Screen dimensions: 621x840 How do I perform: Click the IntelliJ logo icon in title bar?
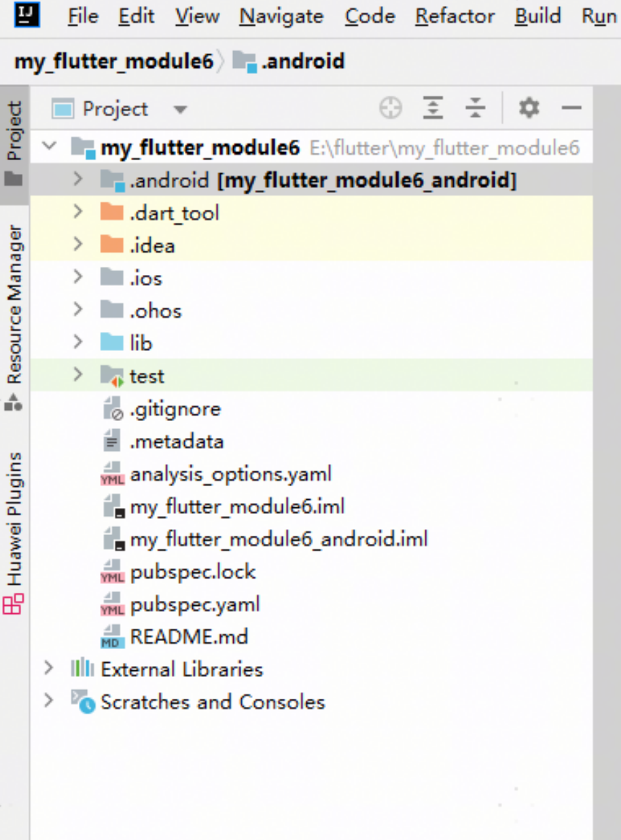[x=26, y=14]
